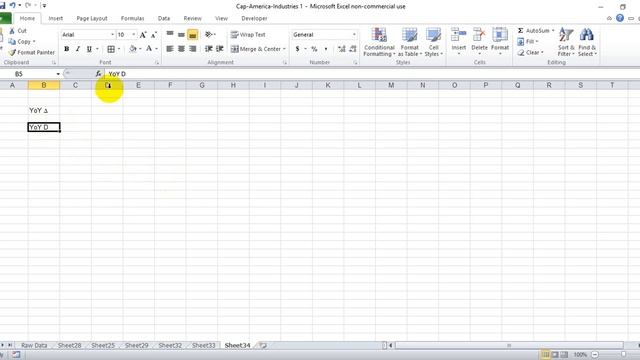This screenshot has width=640, height=360.
Task: Open Sort & Filter menu
Action: [566, 42]
